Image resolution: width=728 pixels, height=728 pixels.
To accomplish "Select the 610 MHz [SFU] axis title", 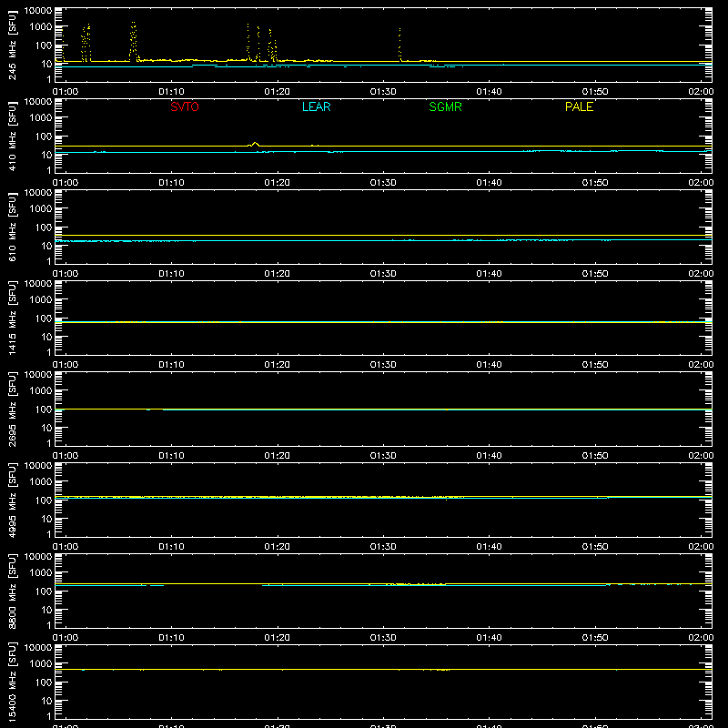I will 13,227.
